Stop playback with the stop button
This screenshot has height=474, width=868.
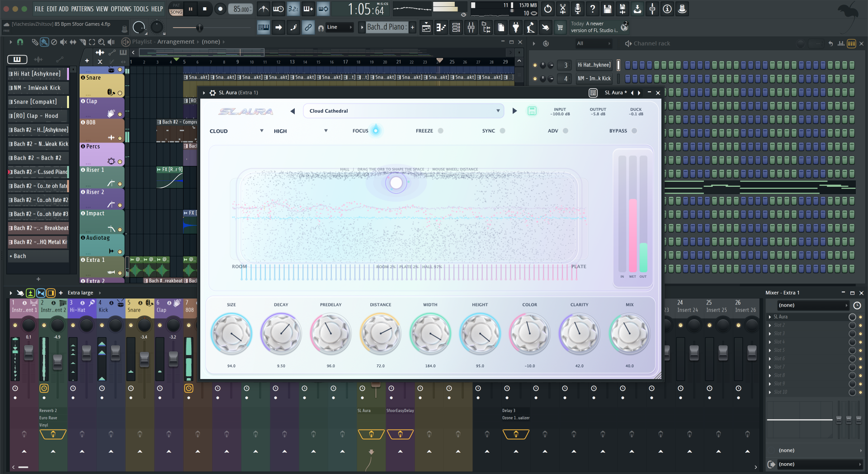[x=205, y=9]
